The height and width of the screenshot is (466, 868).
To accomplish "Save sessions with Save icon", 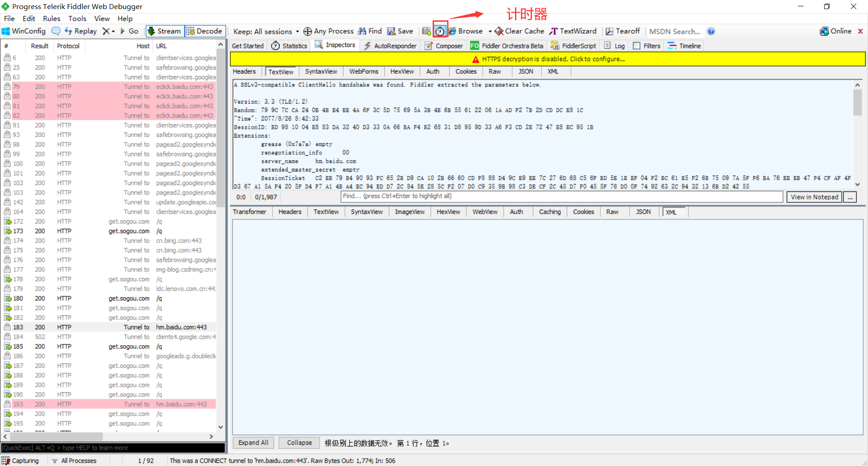I will point(400,31).
